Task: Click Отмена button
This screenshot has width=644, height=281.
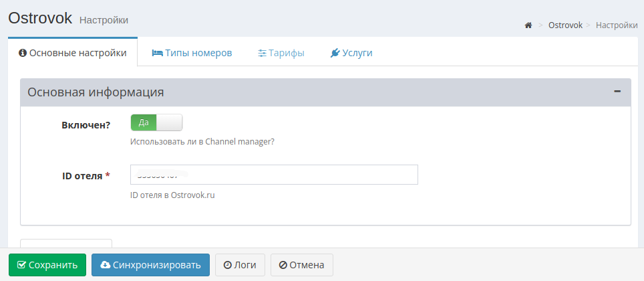Action: pos(301,265)
